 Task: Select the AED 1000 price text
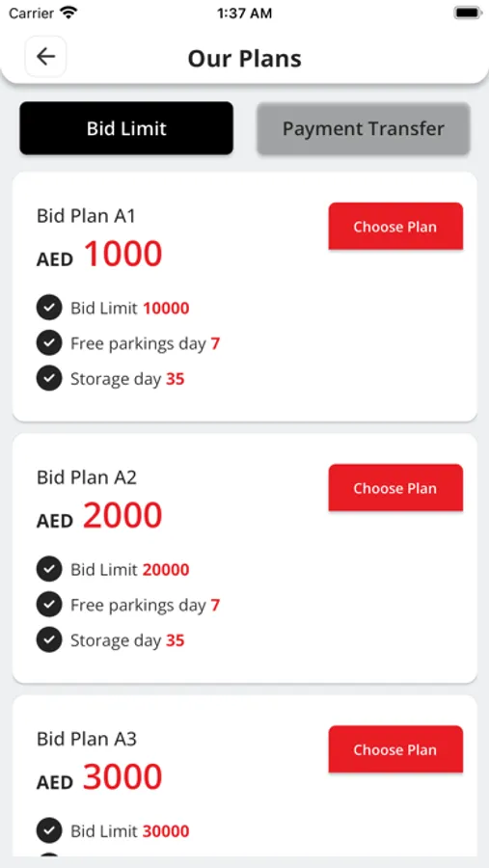point(99,254)
